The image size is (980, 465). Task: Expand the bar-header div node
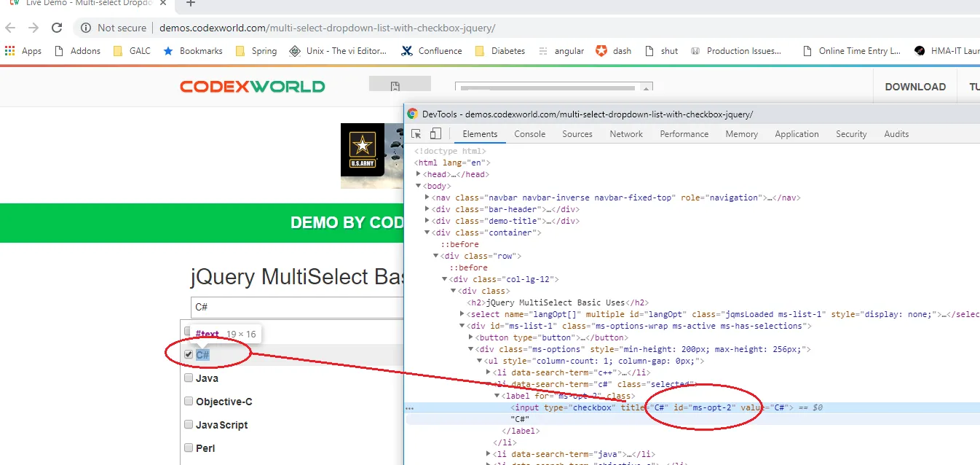[x=427, y=209]
